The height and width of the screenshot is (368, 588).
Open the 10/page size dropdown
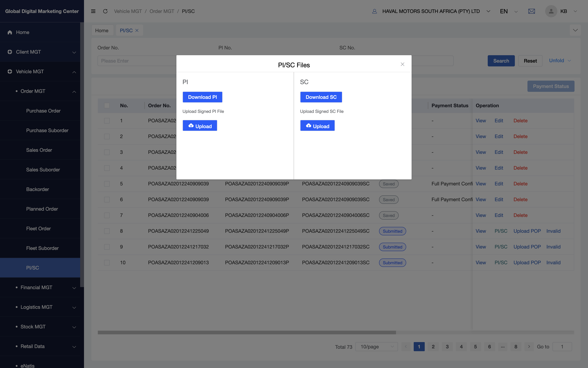[x=377, y=347]
